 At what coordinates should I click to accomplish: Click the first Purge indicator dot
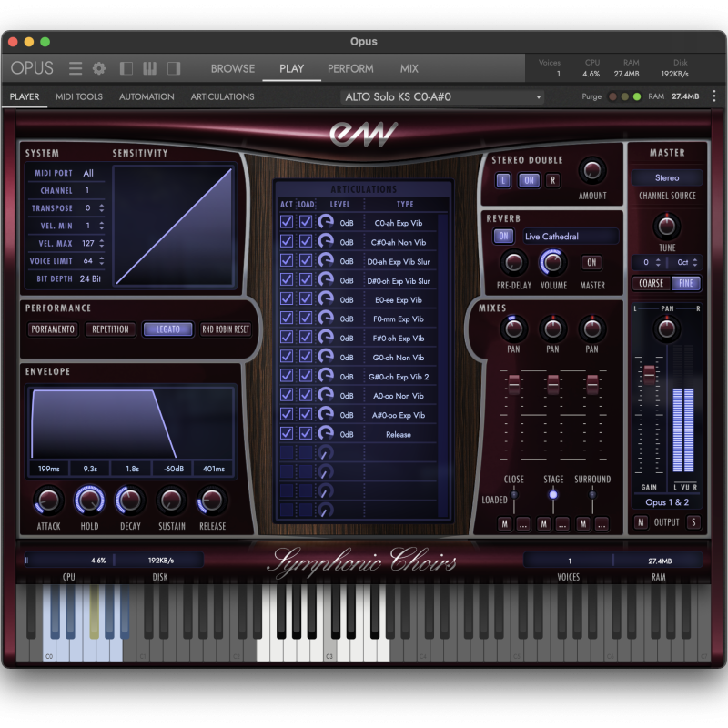612,96
